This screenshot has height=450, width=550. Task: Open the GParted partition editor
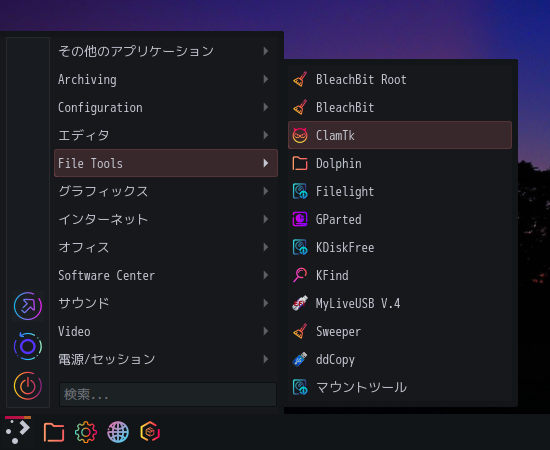(400, 219)
